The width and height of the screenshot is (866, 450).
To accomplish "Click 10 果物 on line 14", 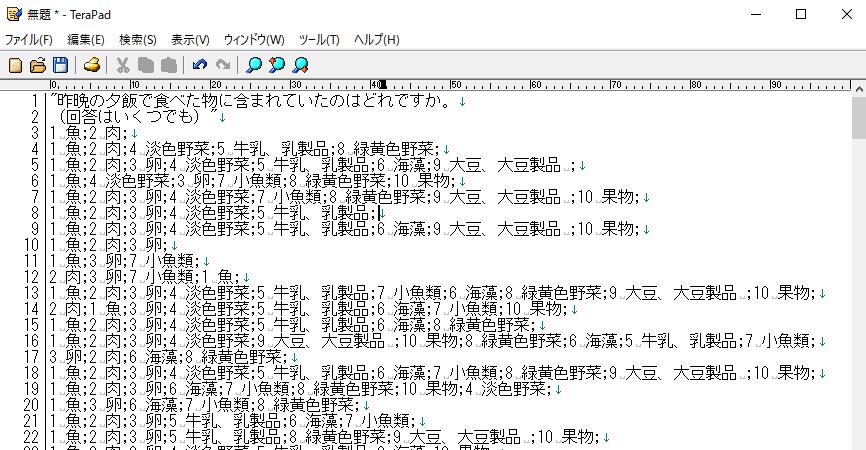I will pyautogui.click(x=533, y=309).
